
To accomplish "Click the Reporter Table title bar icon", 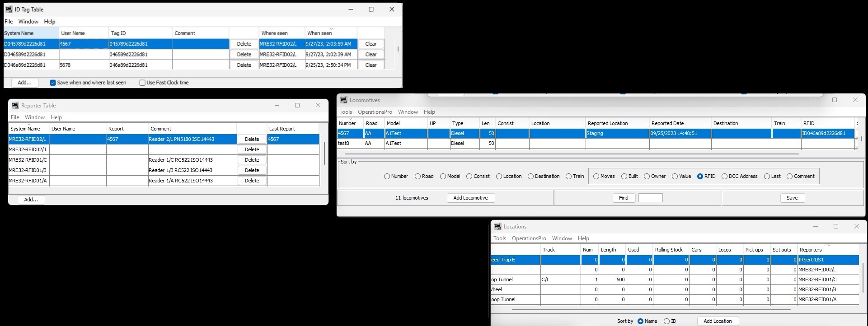I will pyautogui.click(x=15, y=106).
